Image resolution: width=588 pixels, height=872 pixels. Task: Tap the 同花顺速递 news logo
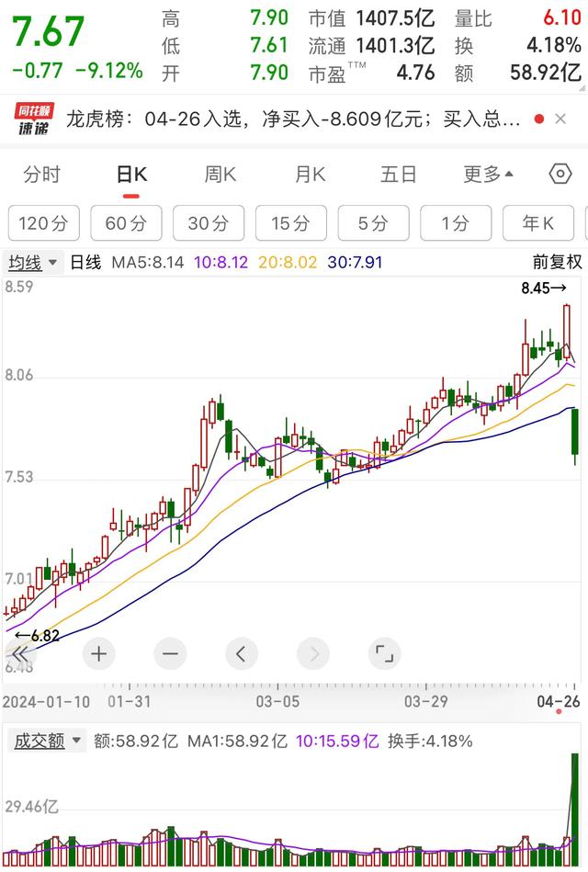(x=34, y=119)
